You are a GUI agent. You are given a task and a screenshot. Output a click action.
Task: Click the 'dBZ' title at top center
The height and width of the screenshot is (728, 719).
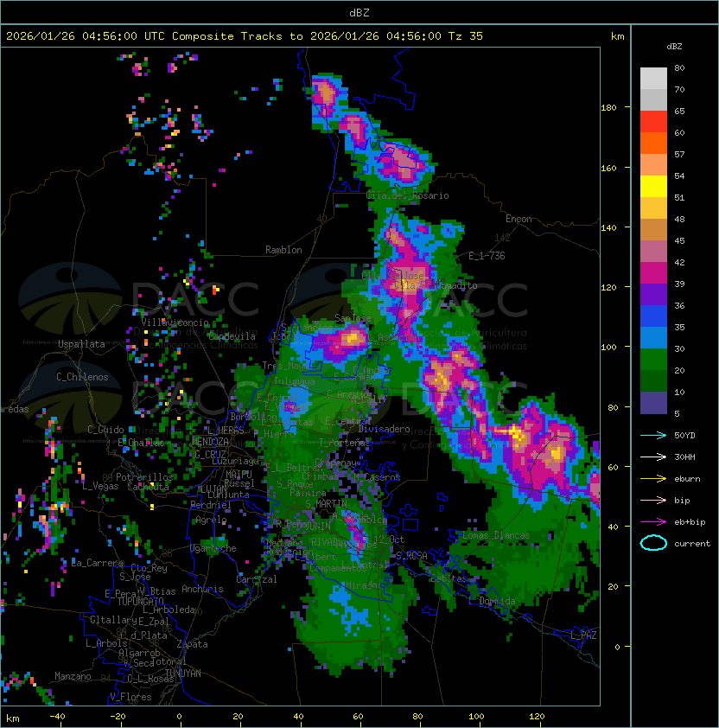pos(359,13)
